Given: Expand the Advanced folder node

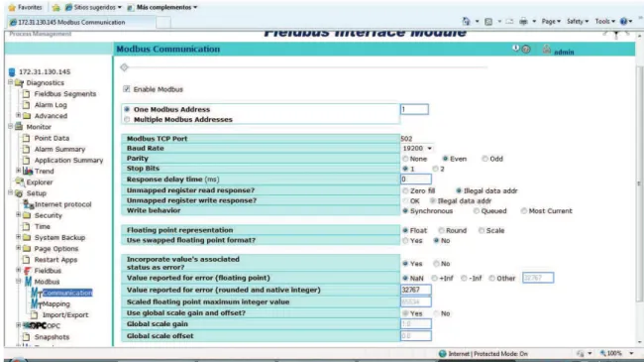Looking at the screenshot, I should [x=18, y=115].
